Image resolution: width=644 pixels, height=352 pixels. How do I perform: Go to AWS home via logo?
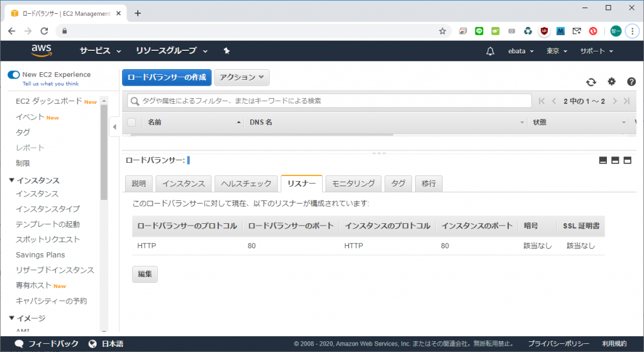(x=42, y=50)
